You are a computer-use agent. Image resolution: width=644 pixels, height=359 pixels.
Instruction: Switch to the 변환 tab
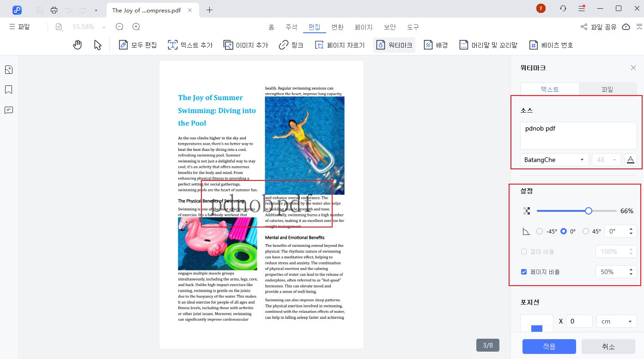(338, 27)
